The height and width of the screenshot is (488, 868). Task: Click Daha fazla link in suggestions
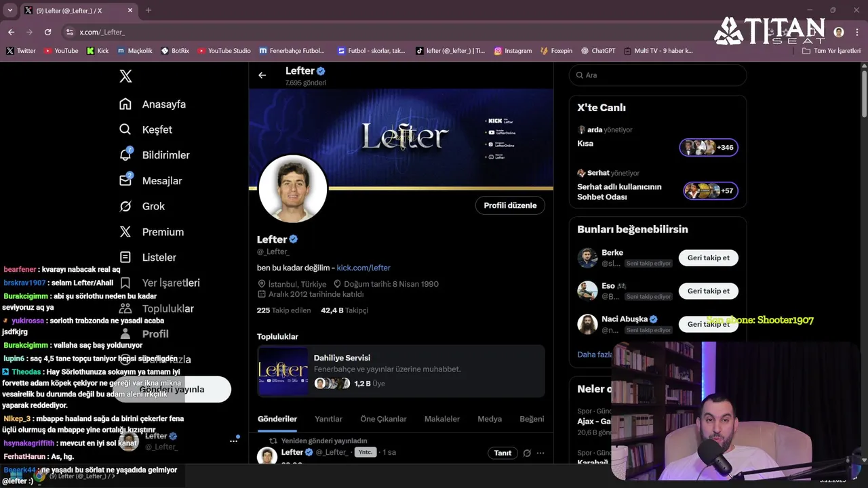[595, 354]
